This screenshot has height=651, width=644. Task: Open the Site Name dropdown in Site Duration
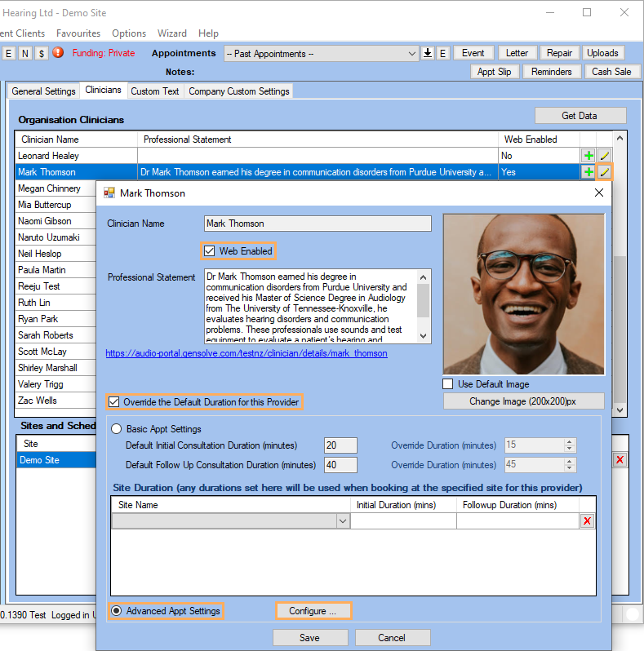pos(343,521)
